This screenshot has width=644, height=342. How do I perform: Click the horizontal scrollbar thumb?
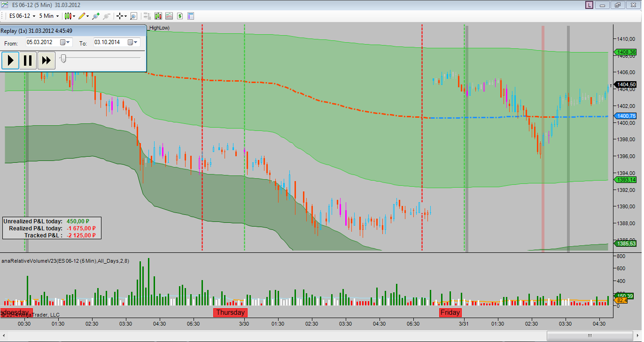point(589,336)
